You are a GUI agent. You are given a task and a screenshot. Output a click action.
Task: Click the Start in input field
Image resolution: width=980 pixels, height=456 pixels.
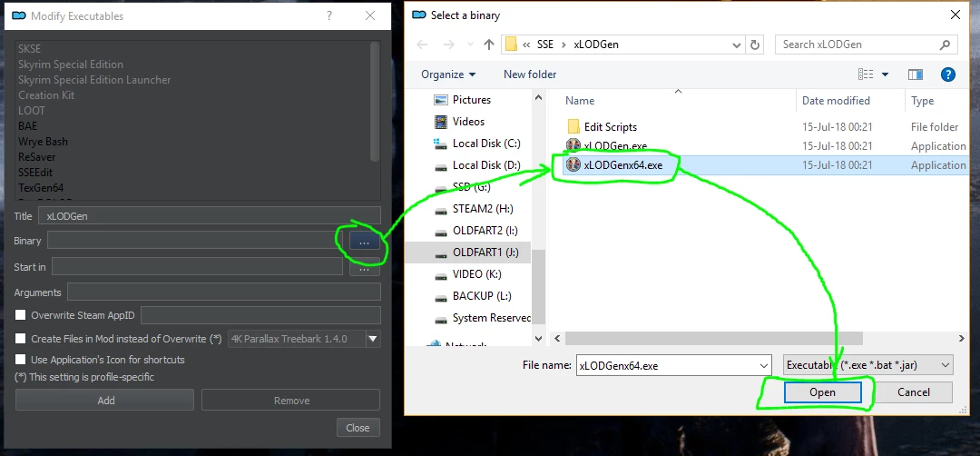point(198,267)
